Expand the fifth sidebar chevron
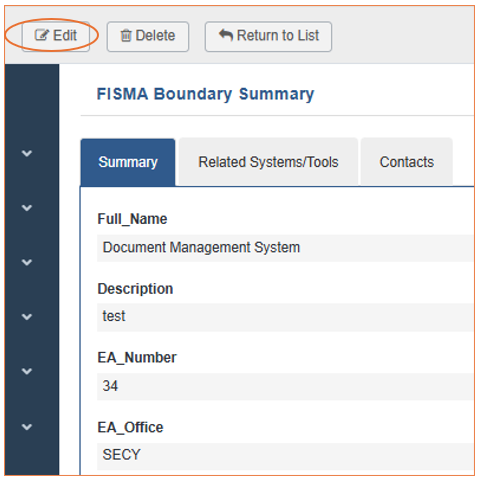 pos(27,371)
